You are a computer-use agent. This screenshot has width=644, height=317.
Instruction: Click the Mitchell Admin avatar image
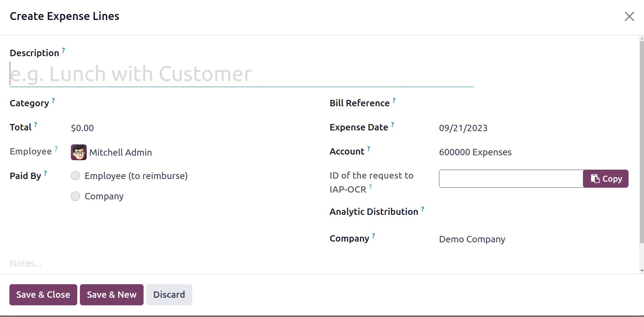tap(78, 152)
